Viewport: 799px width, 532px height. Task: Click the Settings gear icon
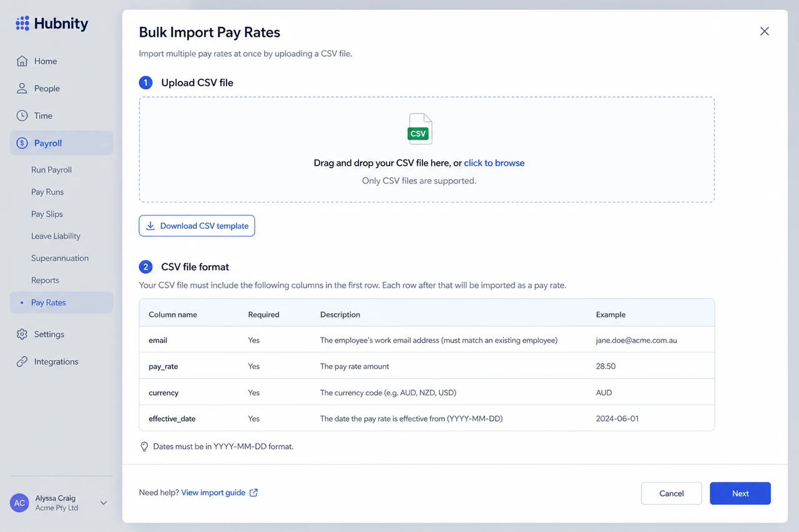click(22, 334)
